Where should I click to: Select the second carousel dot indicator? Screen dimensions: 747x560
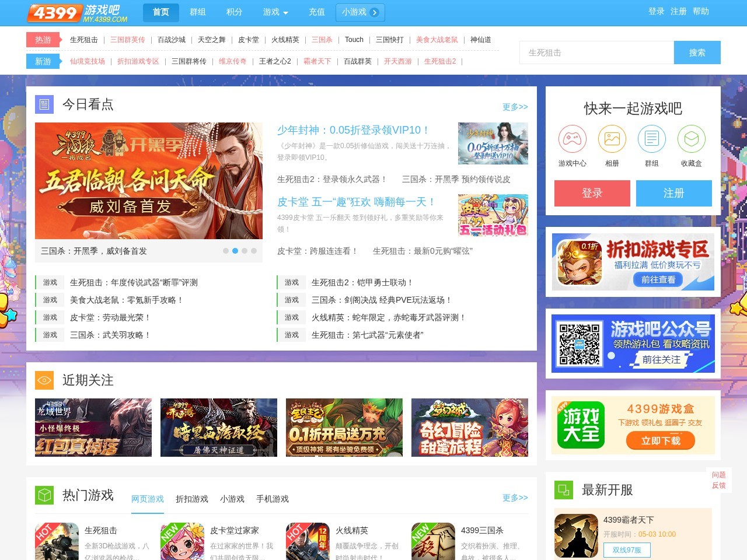pos(235,251)
